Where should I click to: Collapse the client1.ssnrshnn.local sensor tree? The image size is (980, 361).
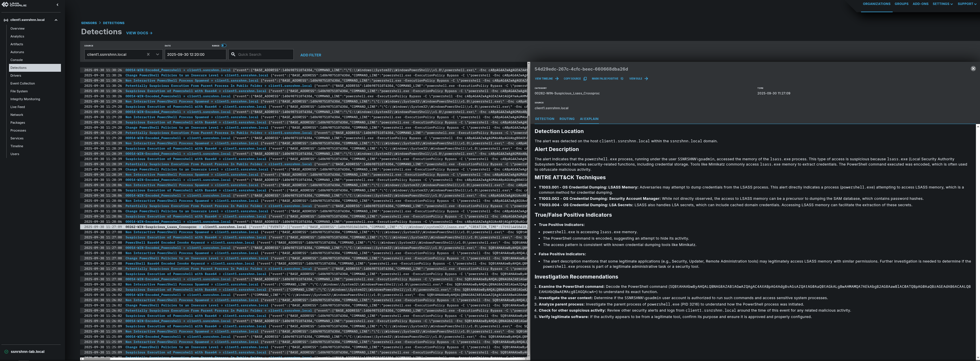coord(56,20)
